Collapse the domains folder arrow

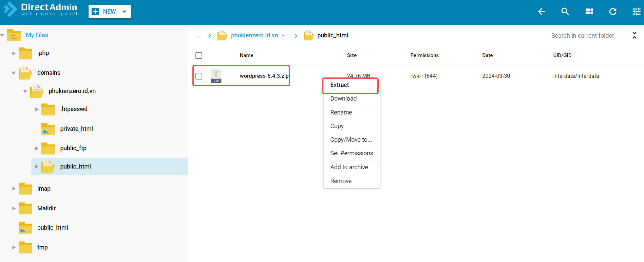[x=14, y=73]
